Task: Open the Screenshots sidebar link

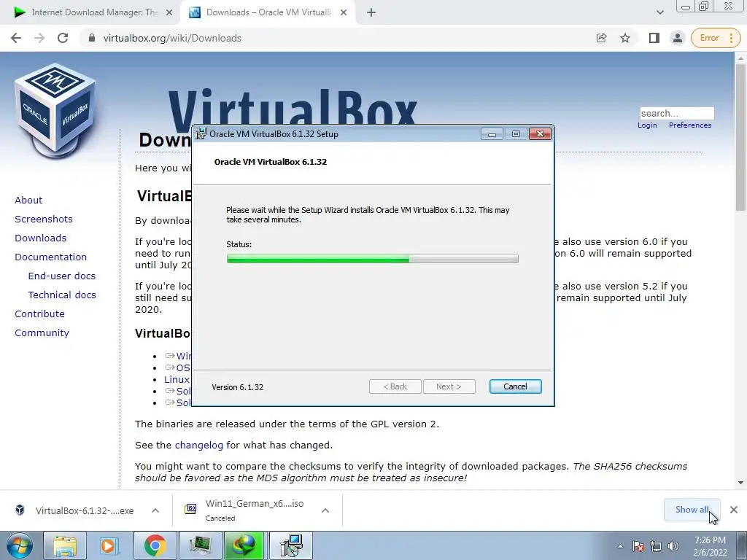Action: coord(44,219)
